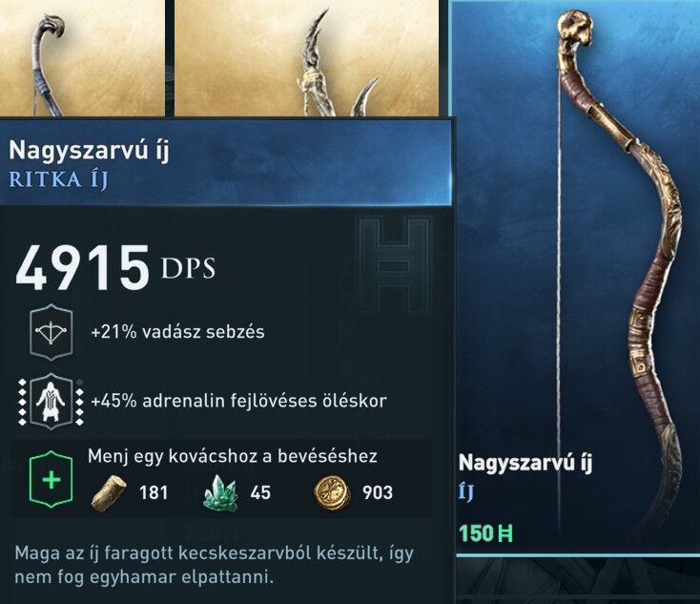Viewport: 700px width, 604px height.
Task: Click the 4915 DPS value
Action: coord(115,268)
